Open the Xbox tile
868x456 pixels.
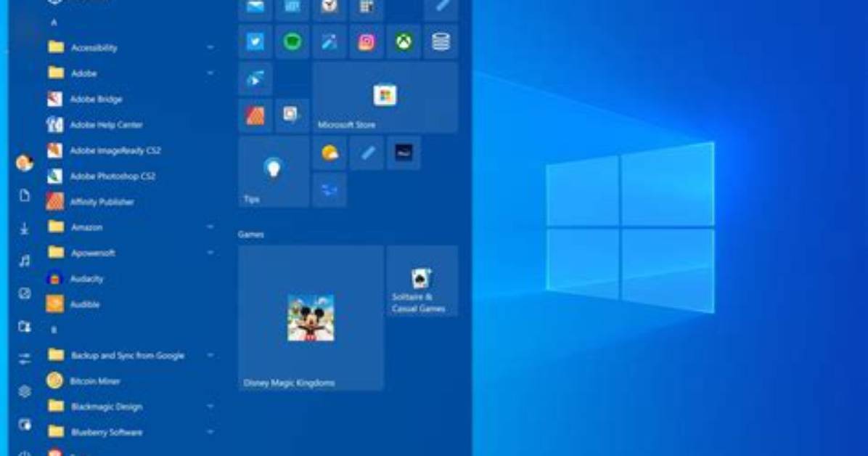point(404,41)
